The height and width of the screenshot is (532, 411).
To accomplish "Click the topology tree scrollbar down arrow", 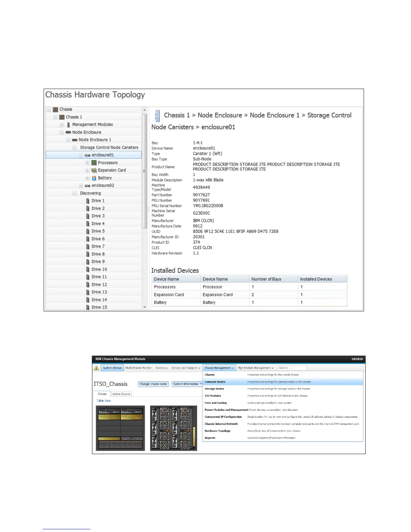I will [x=145, y=307].
